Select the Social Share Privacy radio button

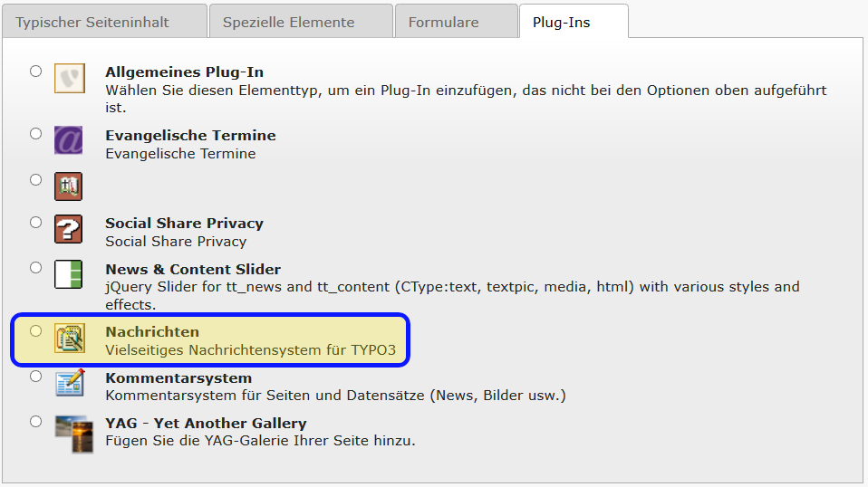click(x=36, y=222)
